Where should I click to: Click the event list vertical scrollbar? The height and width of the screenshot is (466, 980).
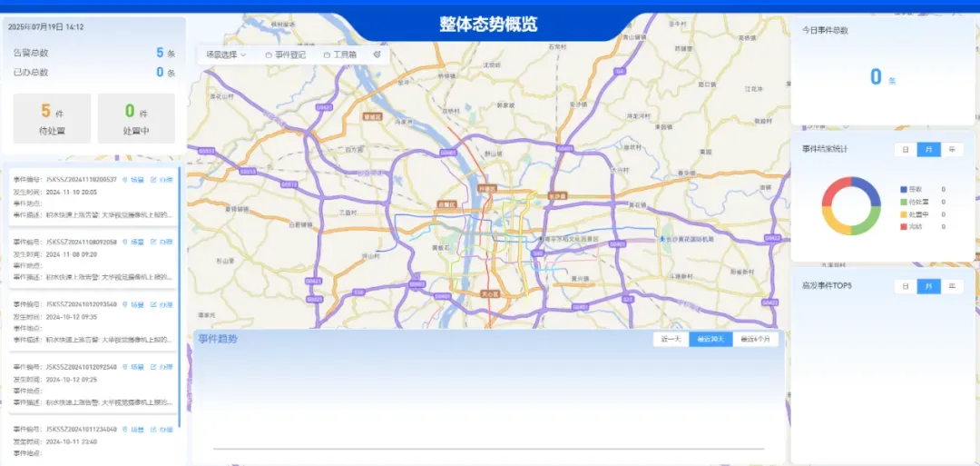click(180, 297)
